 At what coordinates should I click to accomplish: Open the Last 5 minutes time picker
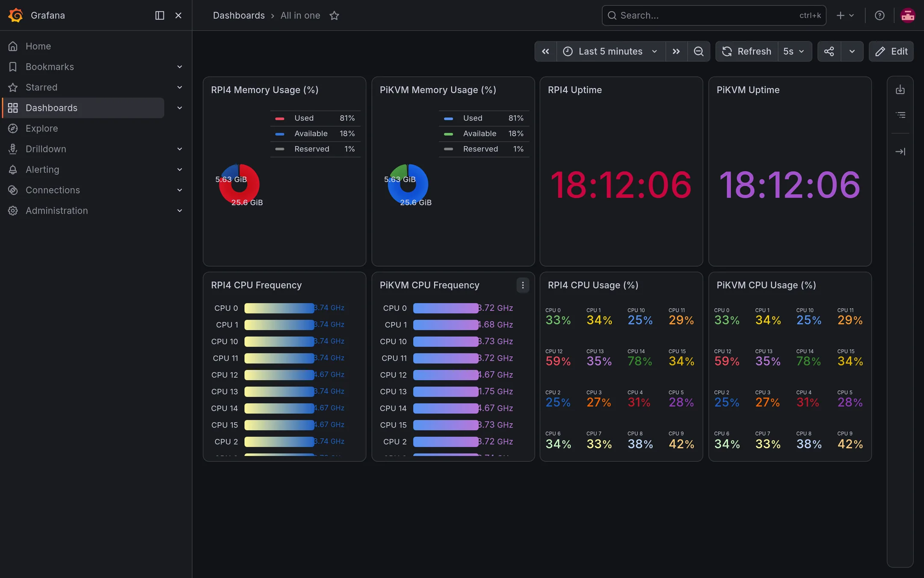click(x=610, y=51)
